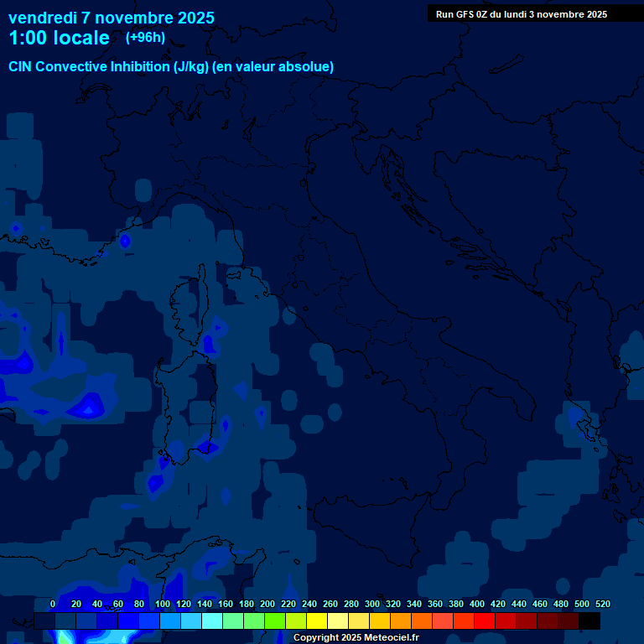
Task: Select the lime green swatch between 200 and 220
Action: pos(275,621)
